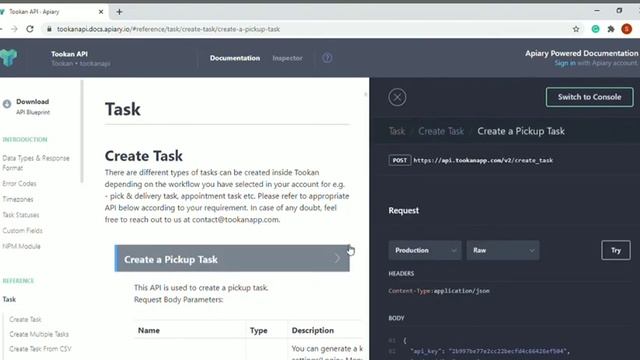Click the REFERENCE section label

coord(18,281)
